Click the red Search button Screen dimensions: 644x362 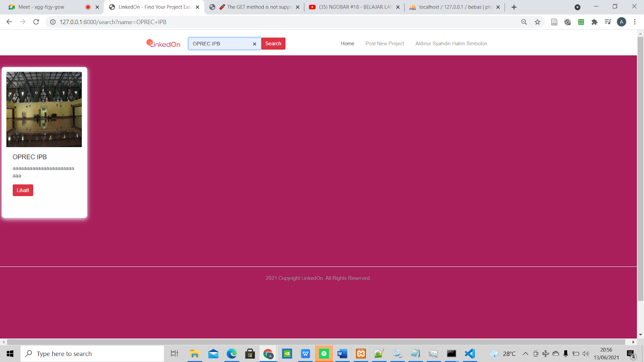coord(273,43)
